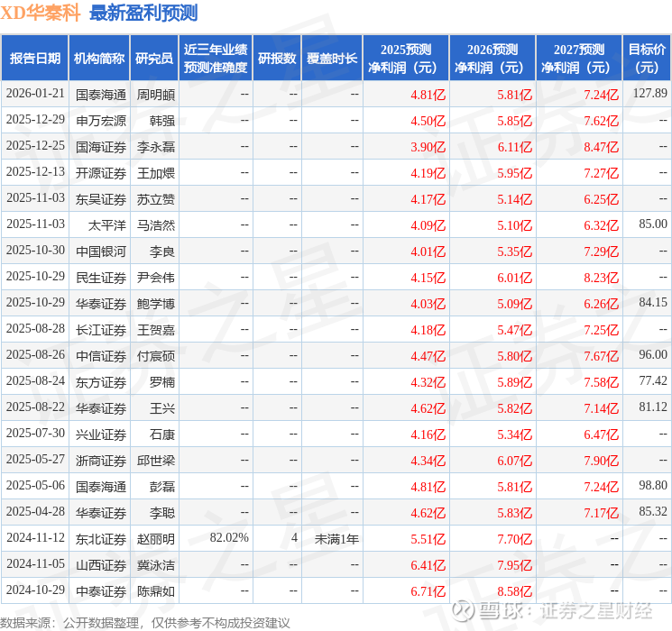This screenshot has height=631, width=672.
Task: Click the 山西证券 institution cell
Action: [101, 565]
